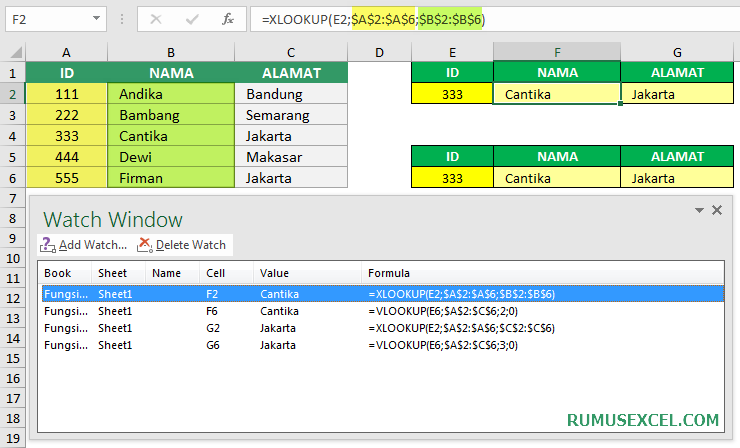Click cell B3 containing Bambang
Image resolution: width=740 pixels, height=448 pixels.
point(171,115)
